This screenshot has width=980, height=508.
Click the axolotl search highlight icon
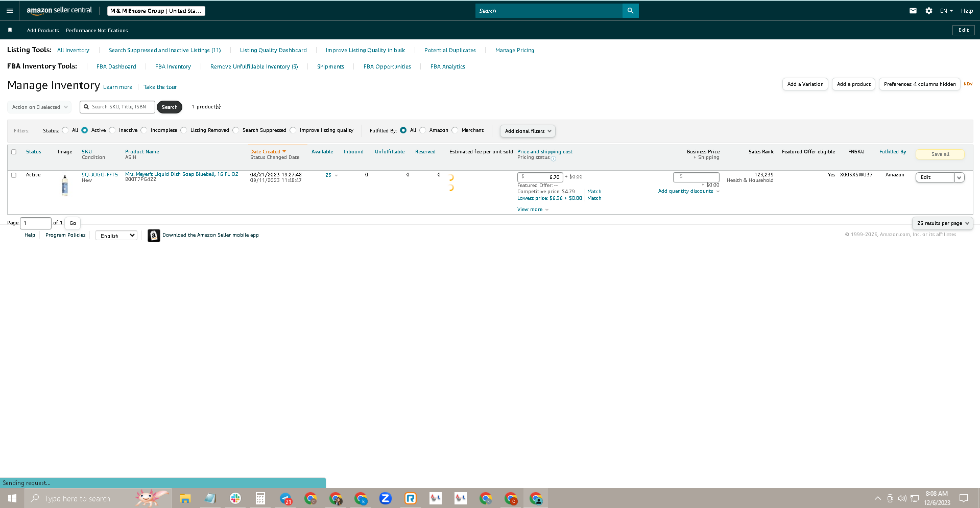(x=151, y=498)
